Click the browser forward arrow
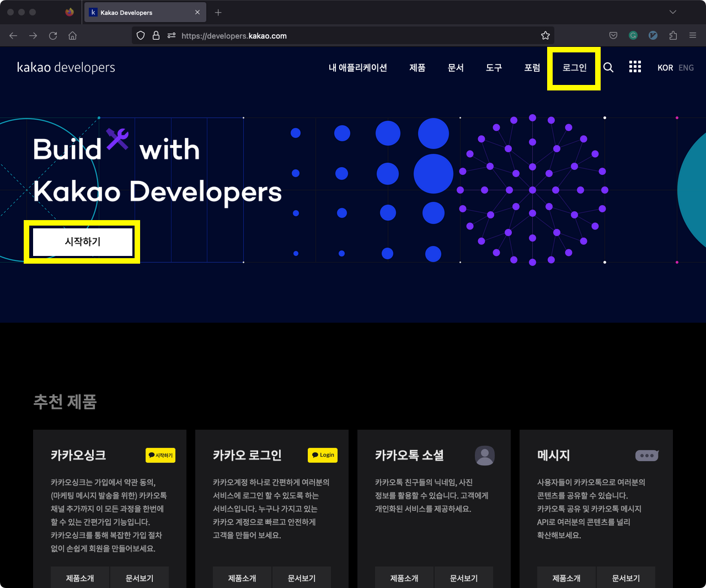706x588 pixels. [x=33, y=36]
